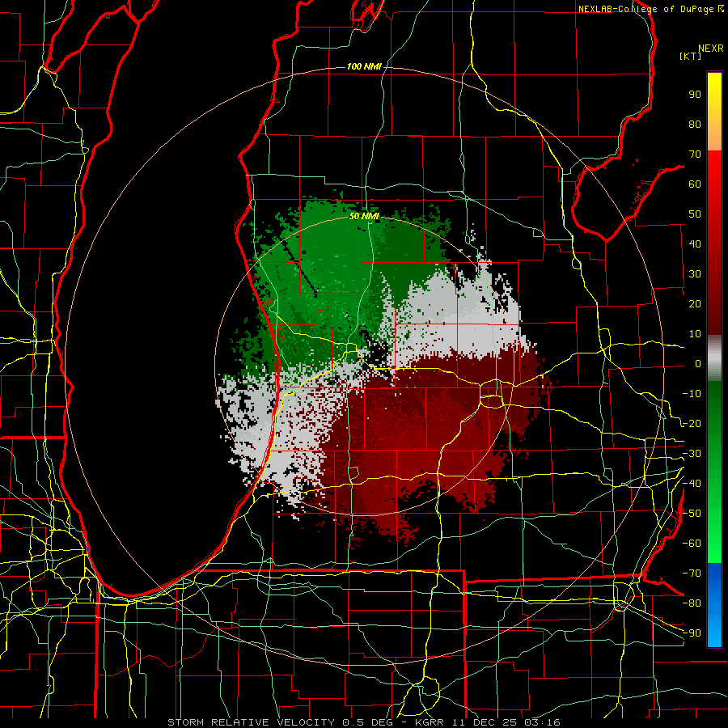This screenshot has width=728, height=728.
Task: Select the -70 scale value
Action: point(692,574)
